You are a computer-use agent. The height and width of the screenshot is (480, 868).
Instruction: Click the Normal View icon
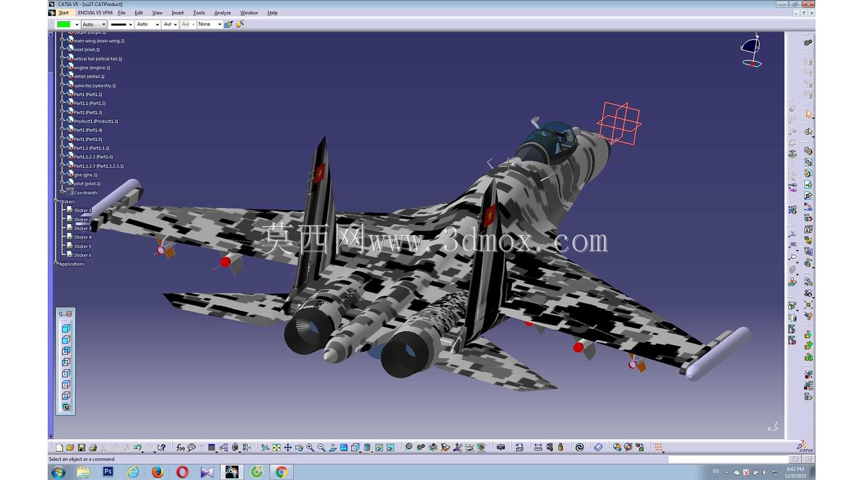click(x=333, y=447)
